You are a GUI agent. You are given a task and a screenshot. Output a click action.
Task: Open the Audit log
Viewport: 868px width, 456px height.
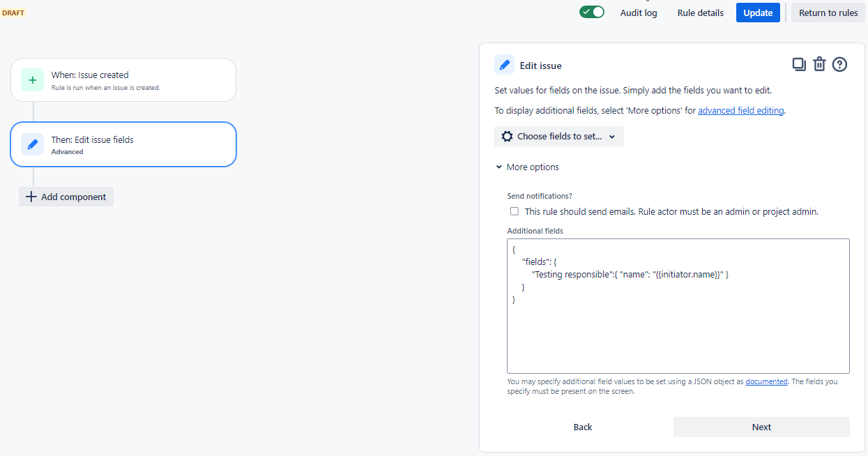(x=639, y=13)
